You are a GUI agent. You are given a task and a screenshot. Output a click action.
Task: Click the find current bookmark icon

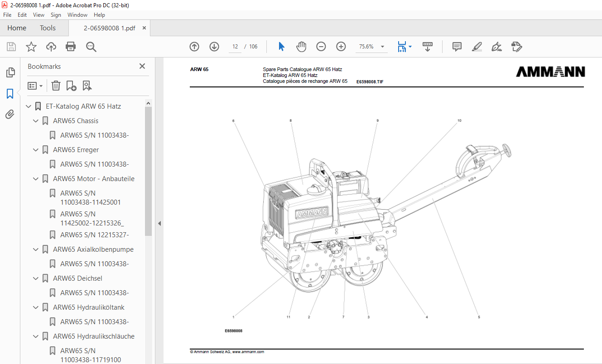click(87, 86)
